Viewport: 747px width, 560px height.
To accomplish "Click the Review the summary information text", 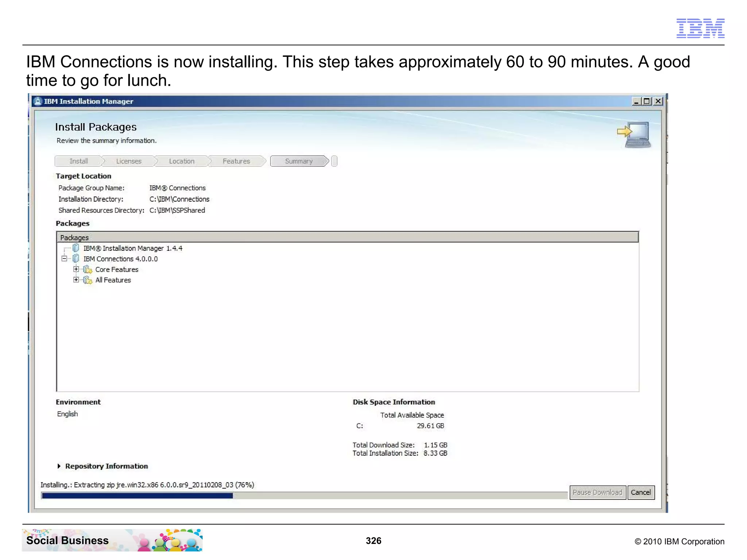I will (107, 140).
